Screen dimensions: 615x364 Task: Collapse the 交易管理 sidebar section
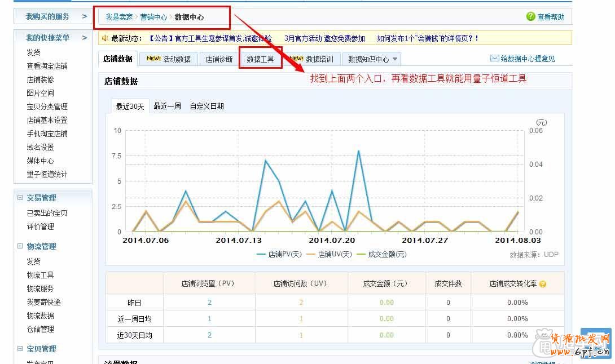[20, 198]
